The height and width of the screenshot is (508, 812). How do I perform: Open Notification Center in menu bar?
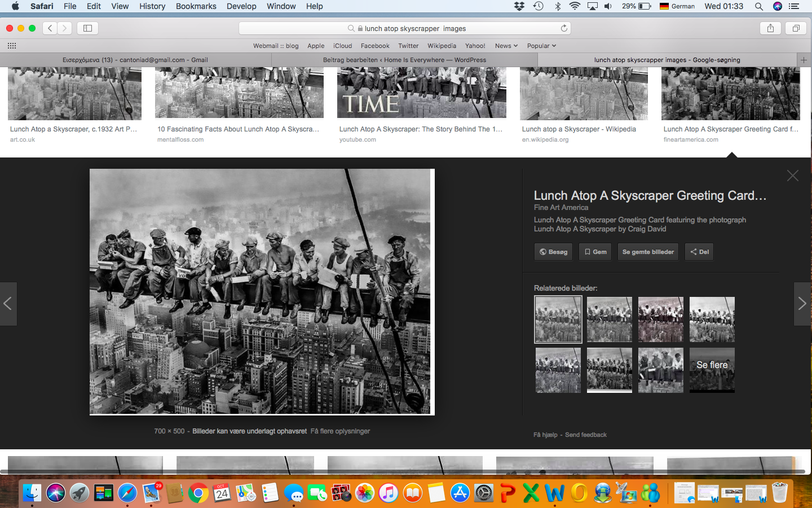coord(794,6)
